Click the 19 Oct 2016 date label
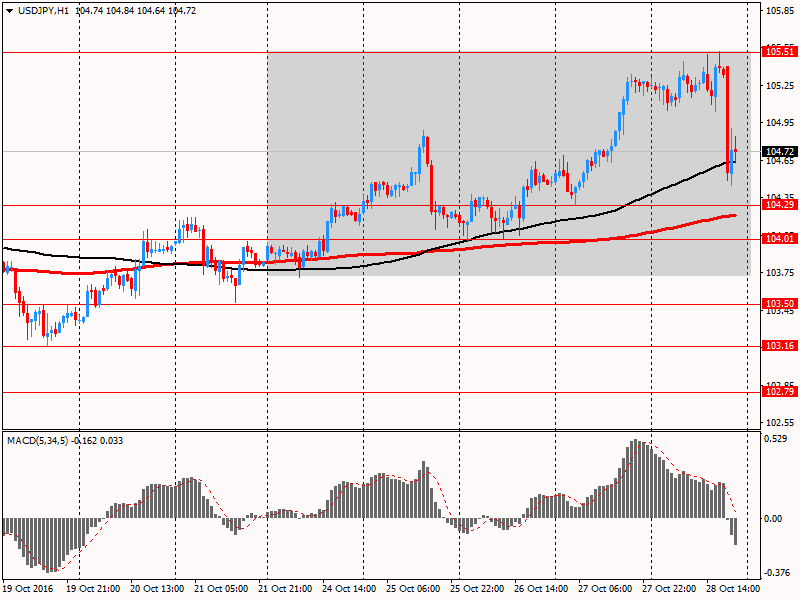800x600 pixels. tap(28, 591)
